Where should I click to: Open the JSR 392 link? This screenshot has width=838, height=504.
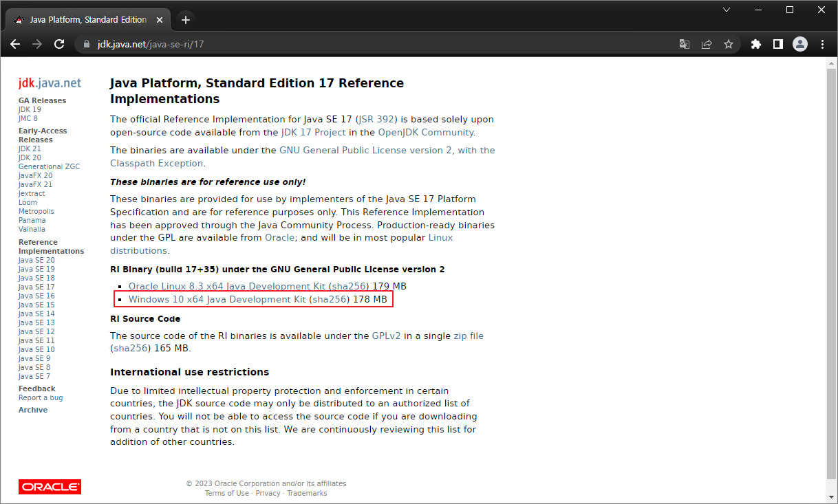(x=378, y=119)
